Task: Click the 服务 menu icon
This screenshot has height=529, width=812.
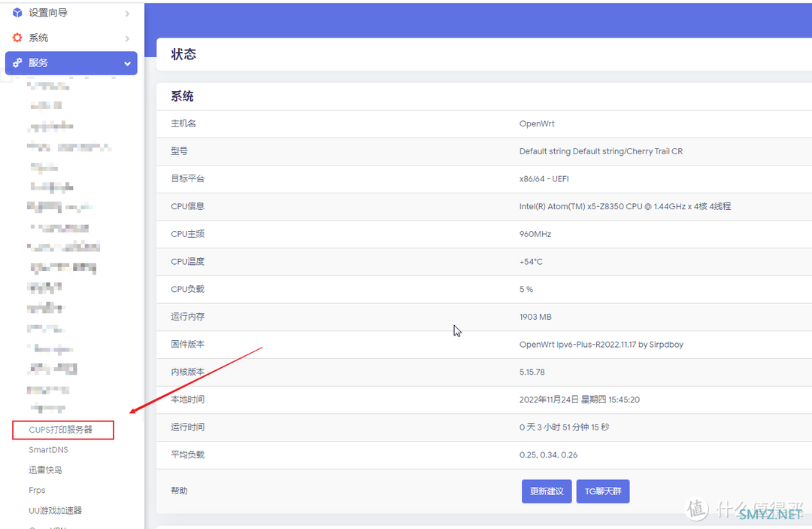Action: [17, 63]
